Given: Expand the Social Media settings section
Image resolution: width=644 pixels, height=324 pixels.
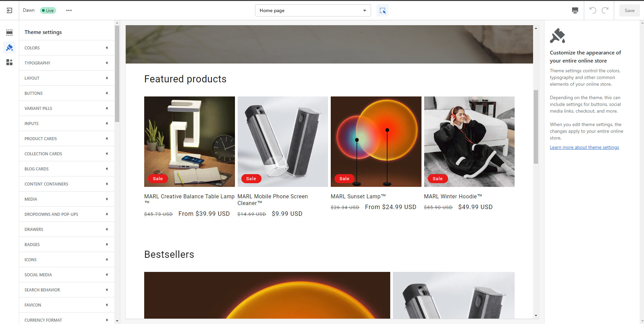Looking at the screenshot, I should 67,275.
